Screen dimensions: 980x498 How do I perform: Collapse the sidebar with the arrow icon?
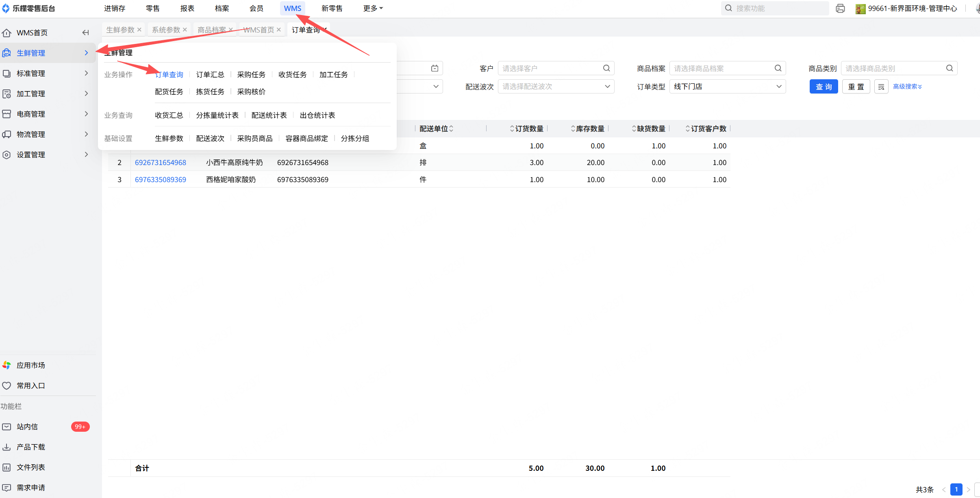(x=85, y=33)
